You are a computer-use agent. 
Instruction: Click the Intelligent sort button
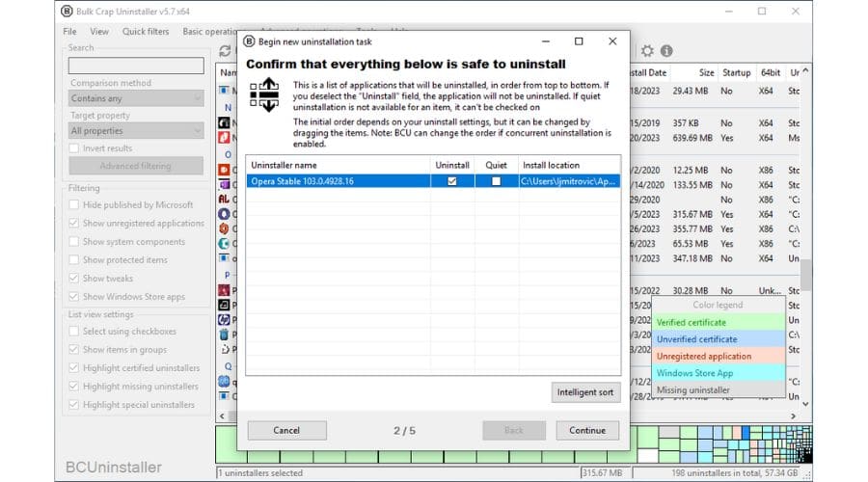tap(585, 391)
